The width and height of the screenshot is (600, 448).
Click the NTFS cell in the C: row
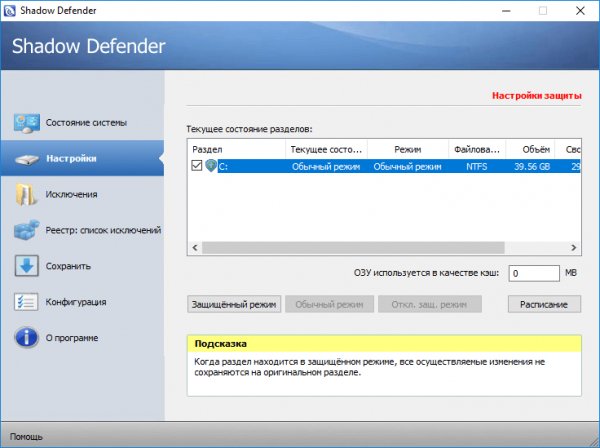point(477,166)
